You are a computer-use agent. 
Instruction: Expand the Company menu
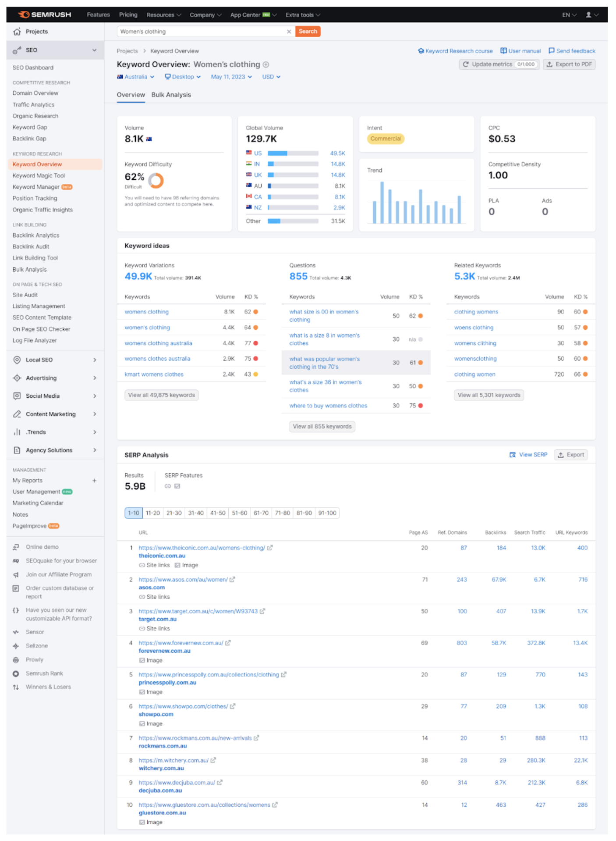pyautogui.click(x=205, y=15)
